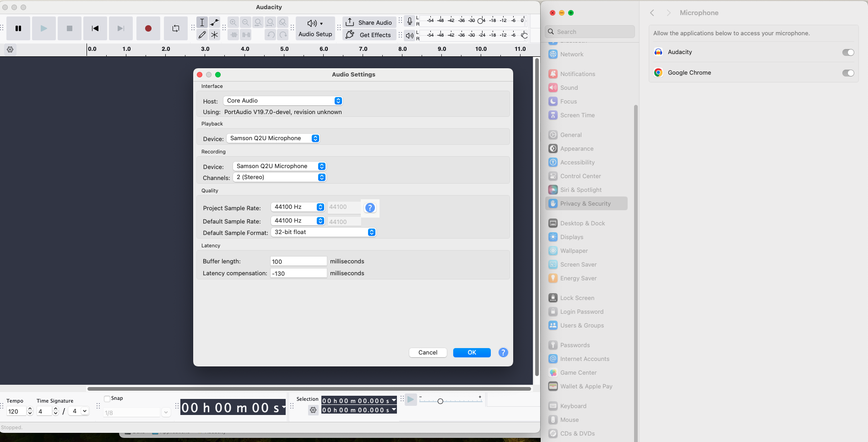
Task: Click the playback meter speaker icon
Action: click(410, 35)
